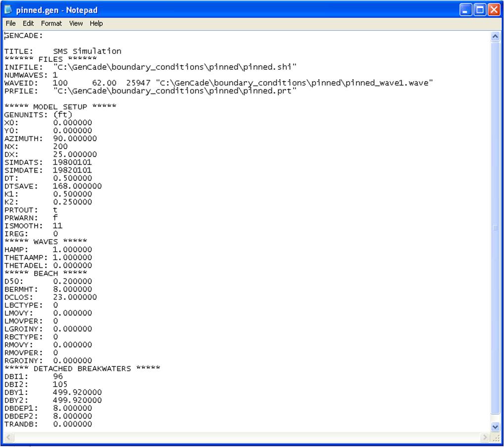504x447 pixels.
Task: Minimize the Notepad window
Action: click(x=465, y=10)
